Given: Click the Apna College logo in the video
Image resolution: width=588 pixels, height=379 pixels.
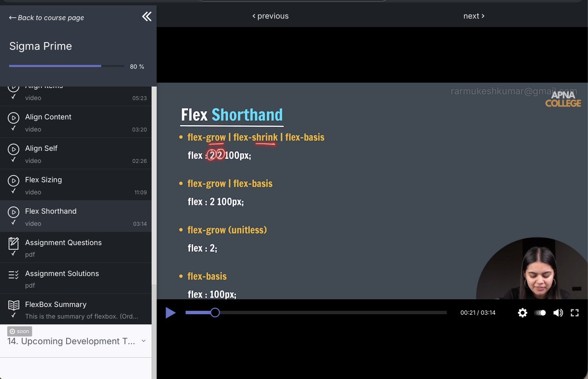Looking at the screenshot, I should click(563, 99).
